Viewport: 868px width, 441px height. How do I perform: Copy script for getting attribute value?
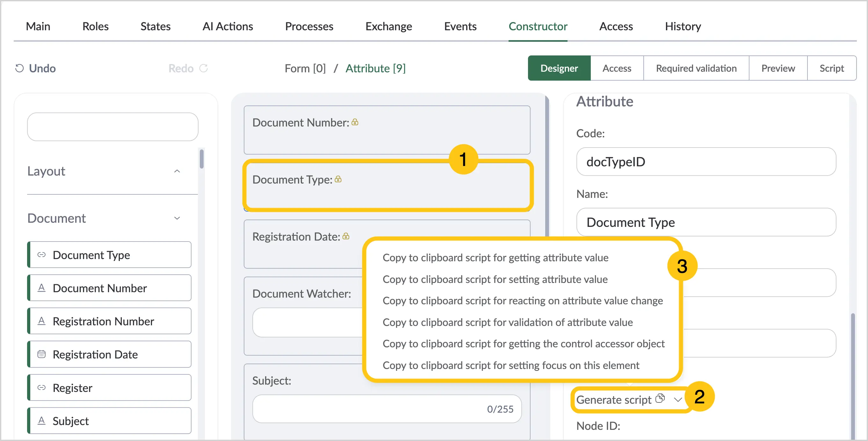[495, 258]
